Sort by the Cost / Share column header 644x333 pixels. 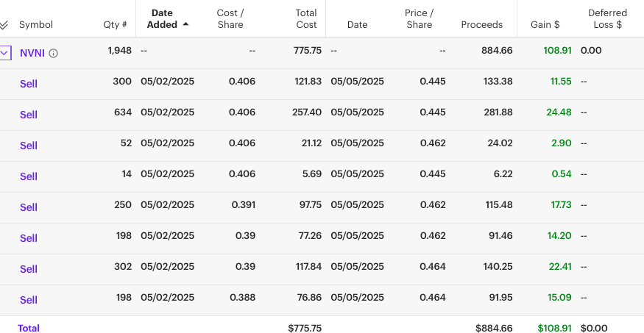[230, 19]
